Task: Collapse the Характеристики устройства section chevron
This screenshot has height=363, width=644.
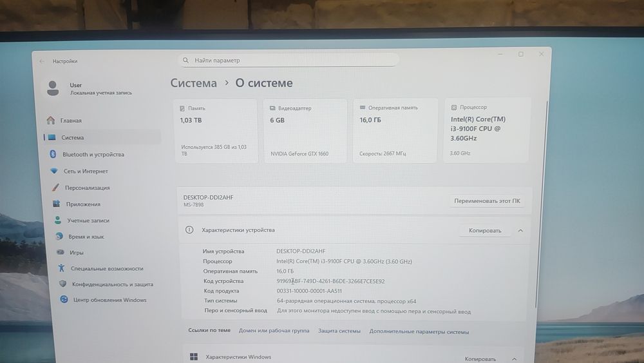Action: pos(520,231)
